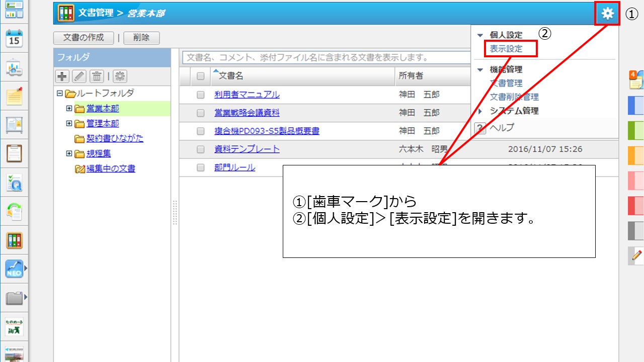The height and width of the screenshot is (362, 644).
Task: Open the folder settings gear icon
Action: click(x=120, y=76)
